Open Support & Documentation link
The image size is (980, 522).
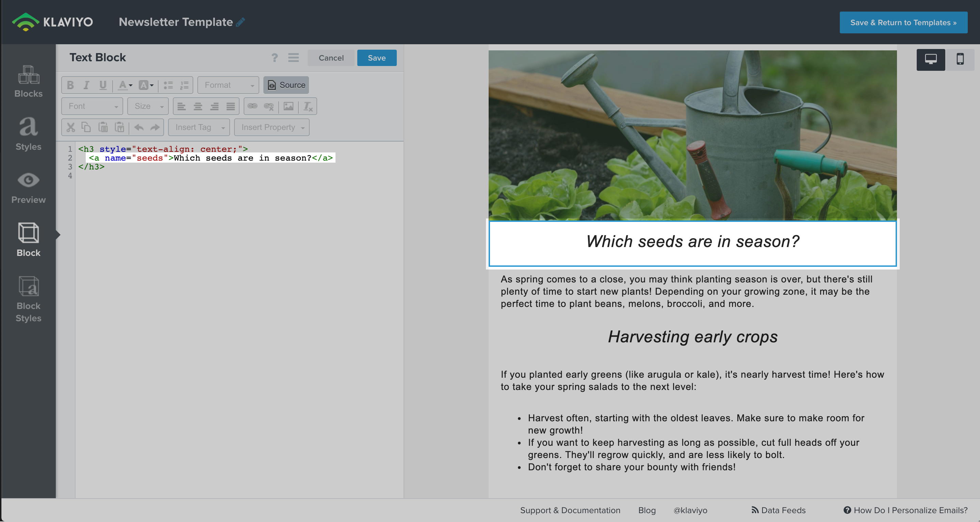[570, 510]
